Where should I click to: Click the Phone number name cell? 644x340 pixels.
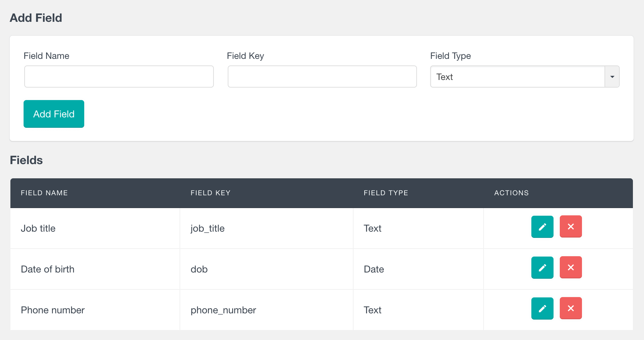pos(53,310)
